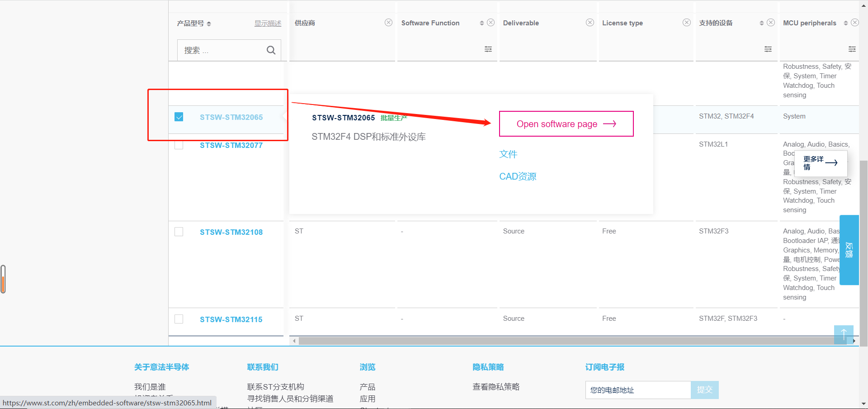Screen dimensions: 868x409
Task: Open the 反馈 feedback side tab
Action: coord(849,250)
